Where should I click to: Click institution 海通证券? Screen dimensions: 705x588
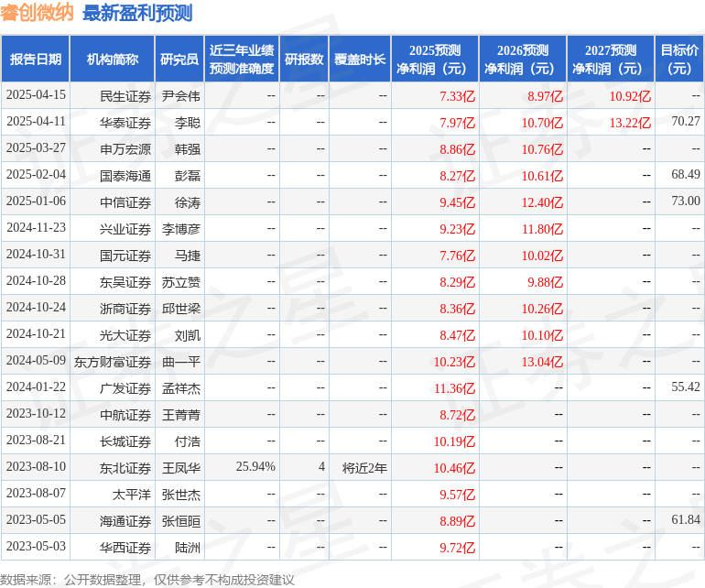(x=125, y=521)
